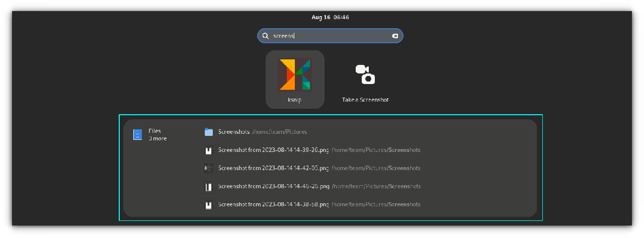The height and width of the screenshot is (238, 644).
Task: Click the Files app icon in results
Action: click(x=137, y=134)
